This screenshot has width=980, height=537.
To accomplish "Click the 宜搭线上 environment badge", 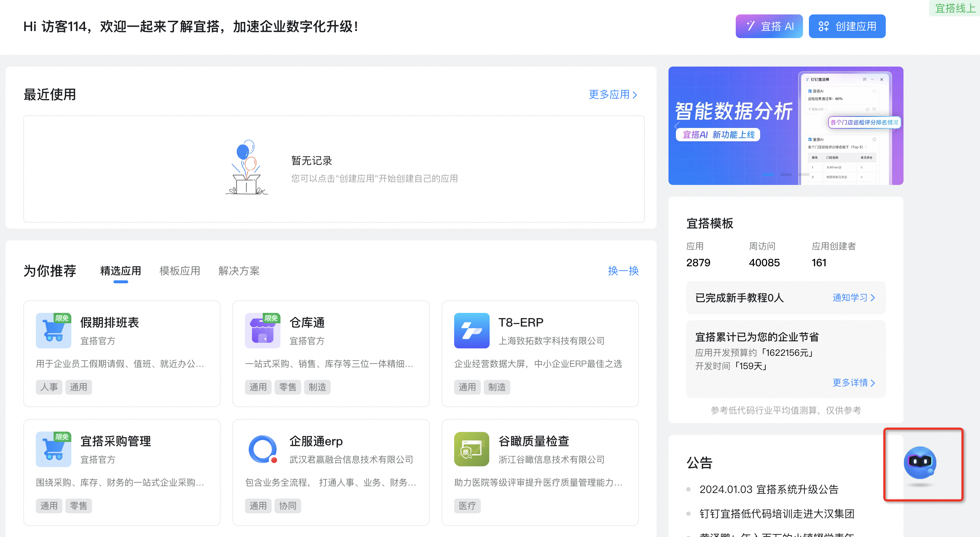I will coord(955,8).
